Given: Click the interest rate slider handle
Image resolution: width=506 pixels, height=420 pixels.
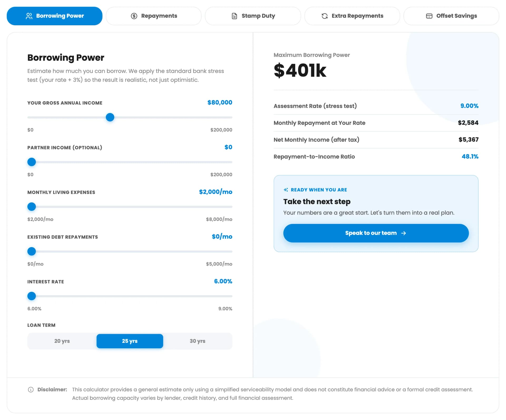Looking at the screenshot, I should (32, 296).
